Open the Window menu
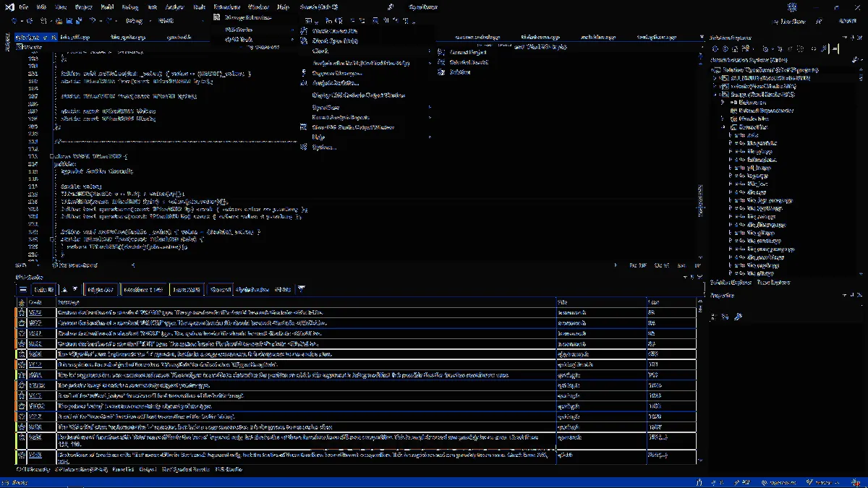Screen dimensions: 868x488 pos(259,6)
